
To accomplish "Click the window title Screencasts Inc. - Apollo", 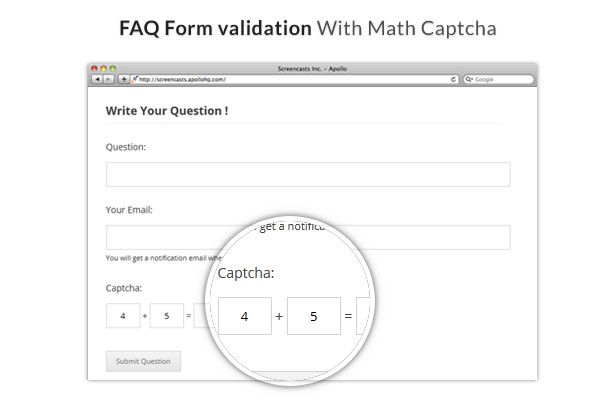I will (x=312, y=69).
